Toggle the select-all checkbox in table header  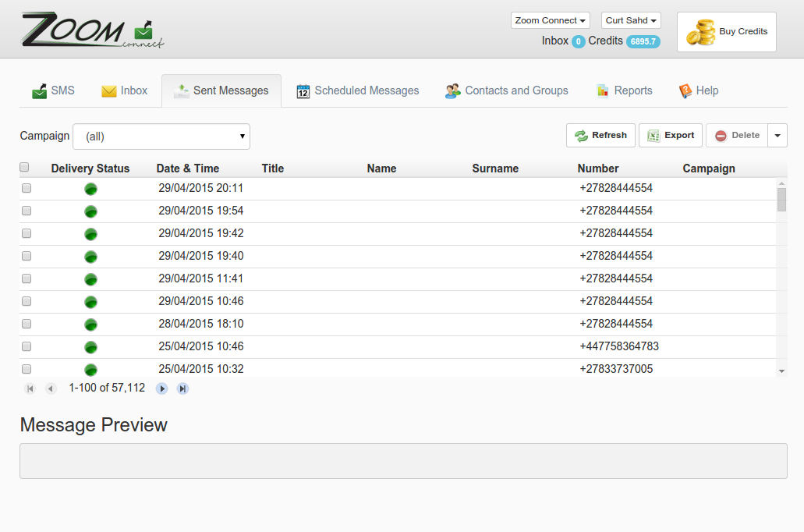(x=24, y=167)
